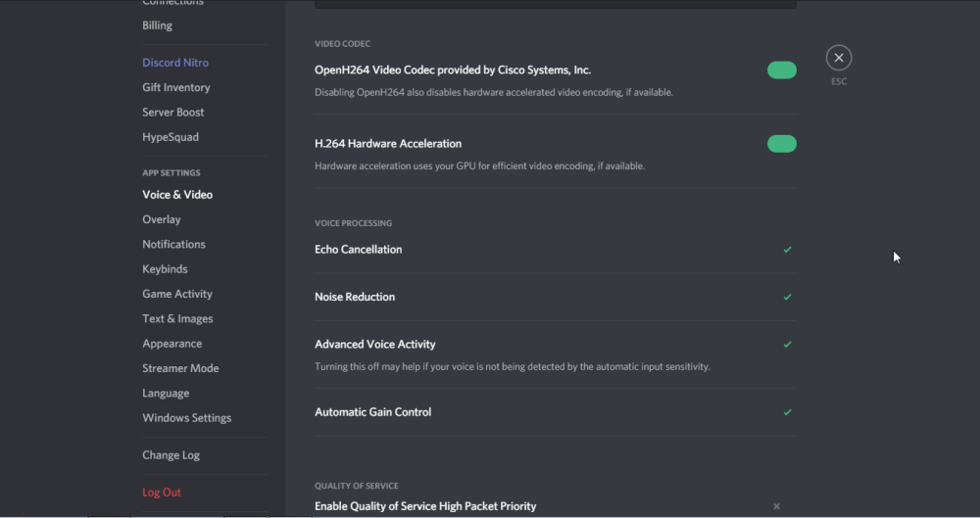980x518 pixels.
Task: Open Billing settings page
Action: click(x=157, y=25)
